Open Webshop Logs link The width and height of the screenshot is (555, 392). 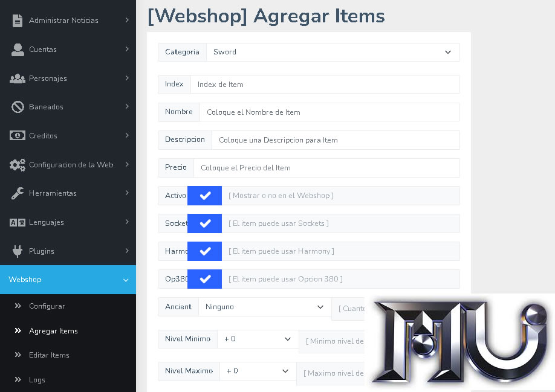pos(37,380)
